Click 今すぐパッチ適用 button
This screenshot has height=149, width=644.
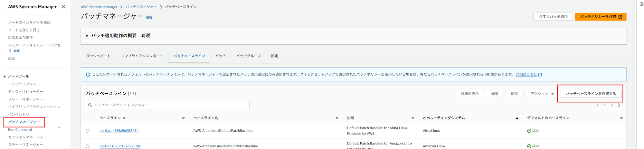[553, 17]
